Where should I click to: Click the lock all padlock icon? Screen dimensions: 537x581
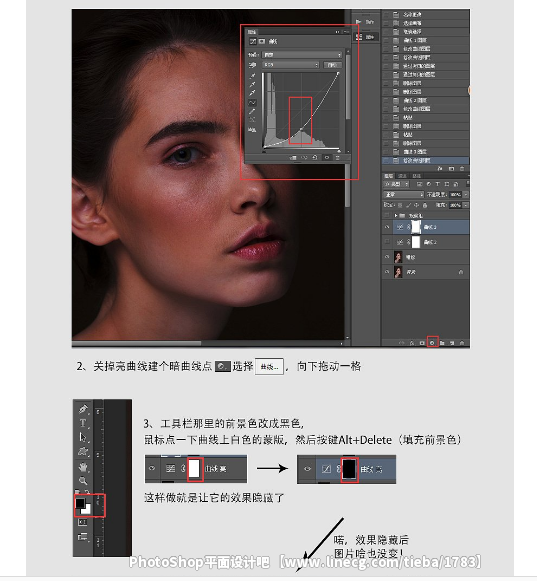[x=425, y=205]
